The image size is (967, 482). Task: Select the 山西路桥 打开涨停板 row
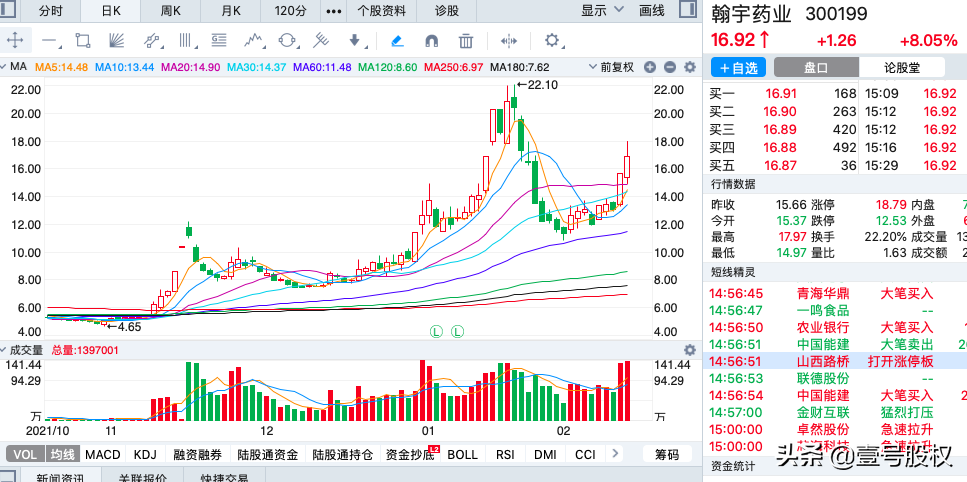835,361
